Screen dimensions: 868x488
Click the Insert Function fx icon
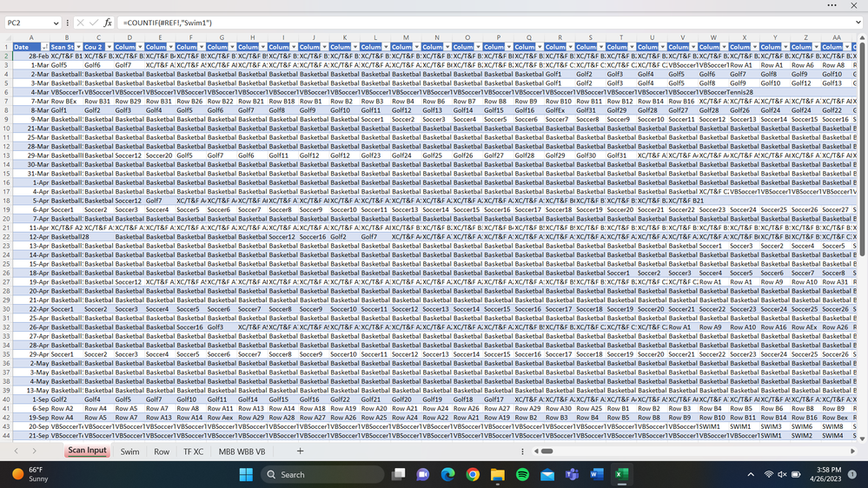(x=108, y=23)
